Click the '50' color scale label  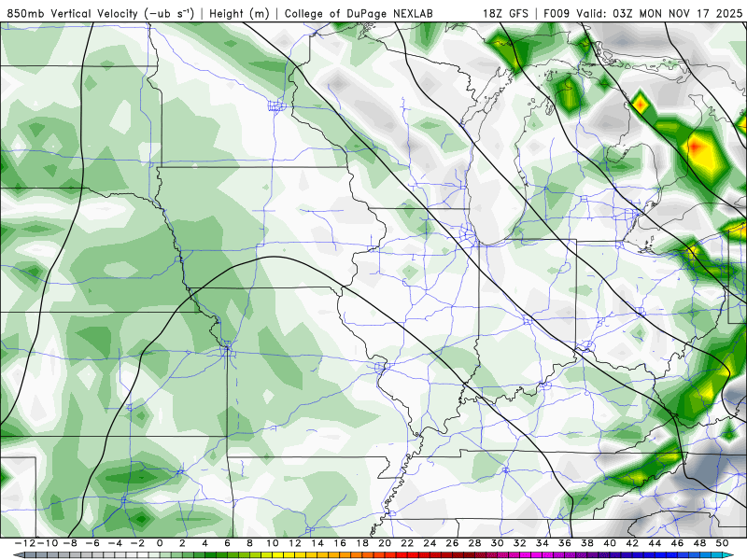[x=722, y=543]
